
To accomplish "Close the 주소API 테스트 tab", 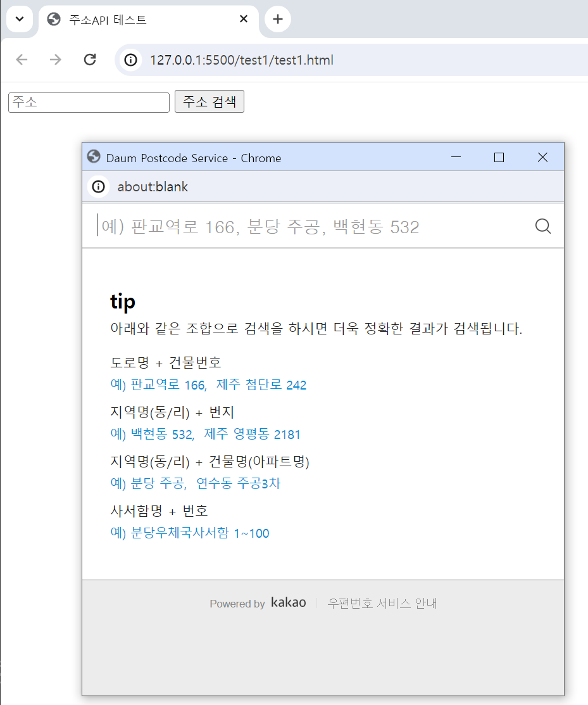I will (x=244, y=19).
